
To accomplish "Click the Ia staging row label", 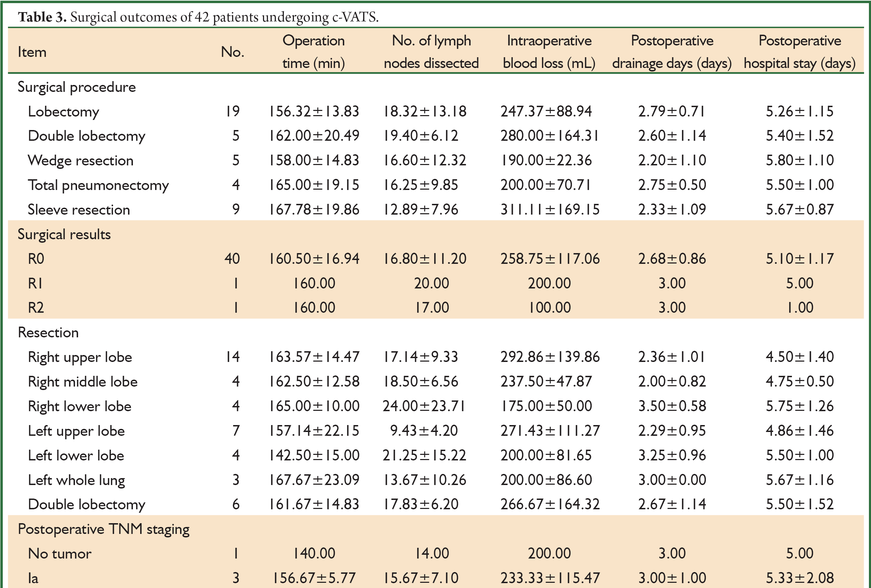I will (x=33, y=578).
